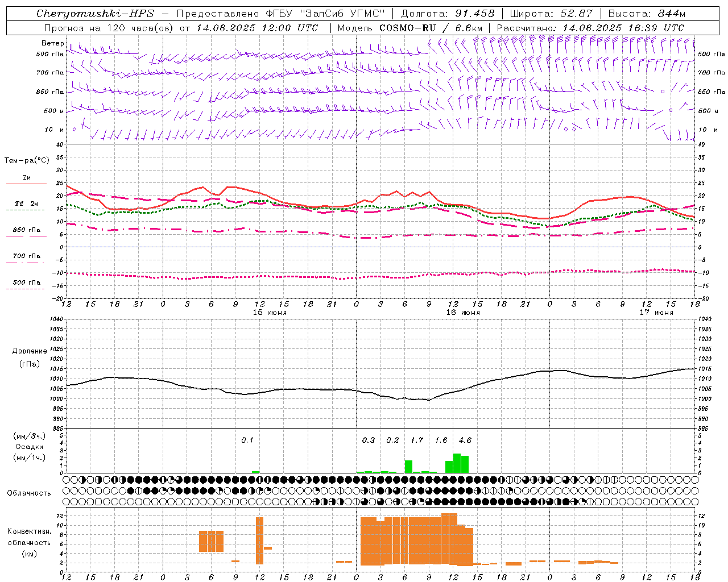Click the '(мм/1ч.)' unit label
The height and width of the screenshot is (582, 728).
pos(28,458)
